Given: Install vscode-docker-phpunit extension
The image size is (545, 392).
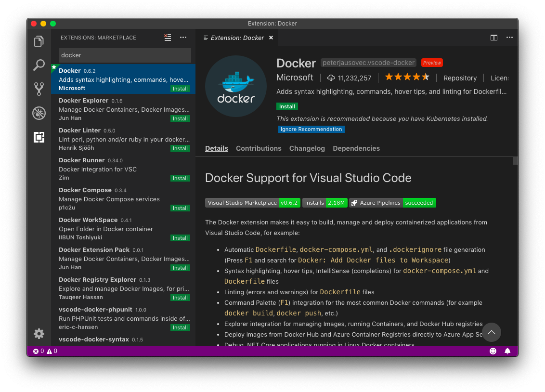Looking at the screenshot, I should (x=180, y=327).
